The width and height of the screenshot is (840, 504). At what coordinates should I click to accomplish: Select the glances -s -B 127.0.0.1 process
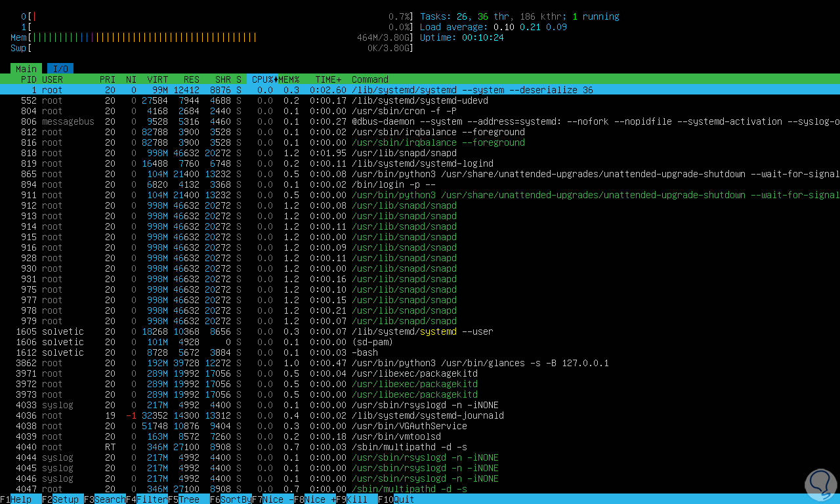(x=420, y=363)
